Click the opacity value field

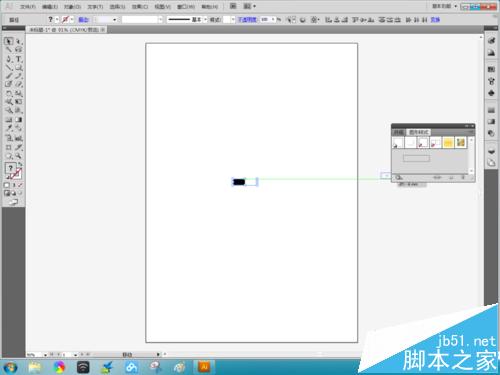[x=265, y=20]
